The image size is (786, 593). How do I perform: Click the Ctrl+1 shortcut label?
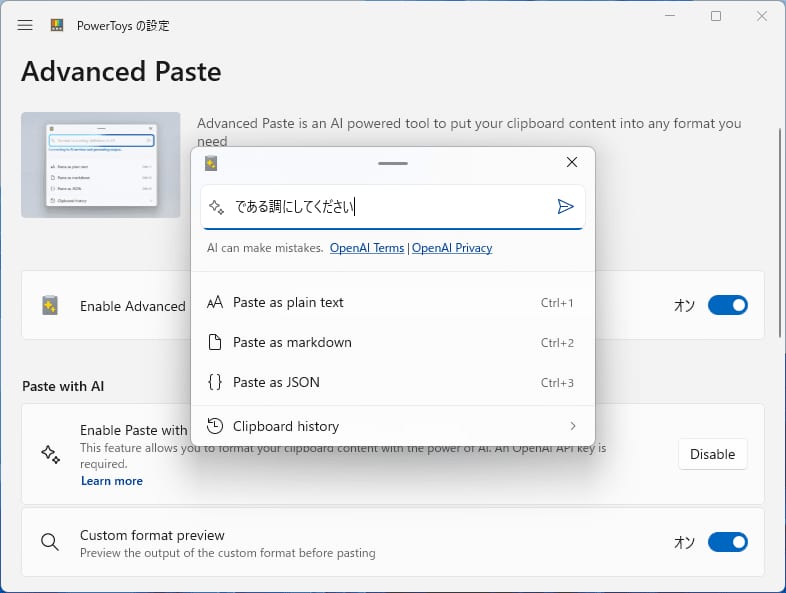[556, 303]
